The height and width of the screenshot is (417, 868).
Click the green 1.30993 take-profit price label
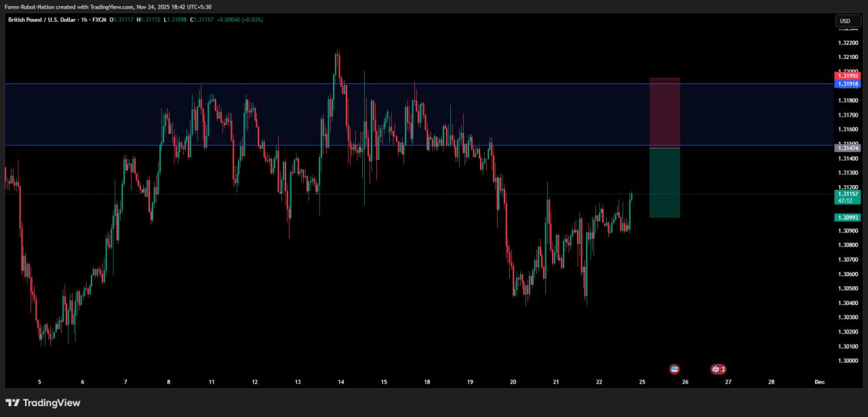848,218
